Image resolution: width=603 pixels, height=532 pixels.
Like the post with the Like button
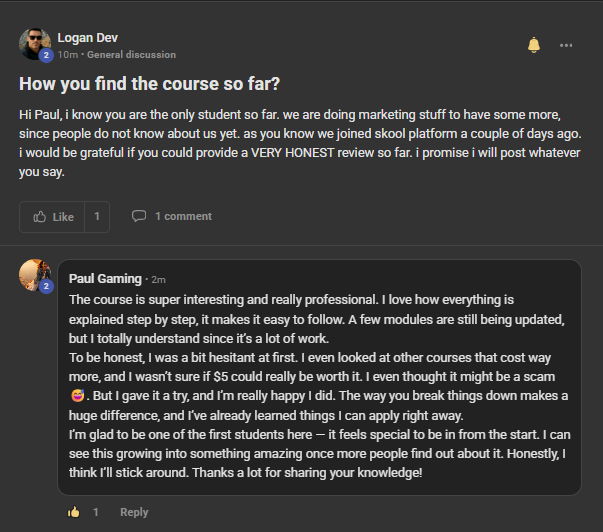click(x=52, y=217)
